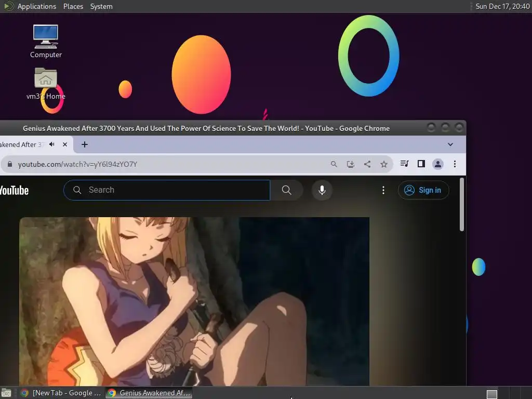Switch to New Tab window in taskbar

tap(61, 393)
